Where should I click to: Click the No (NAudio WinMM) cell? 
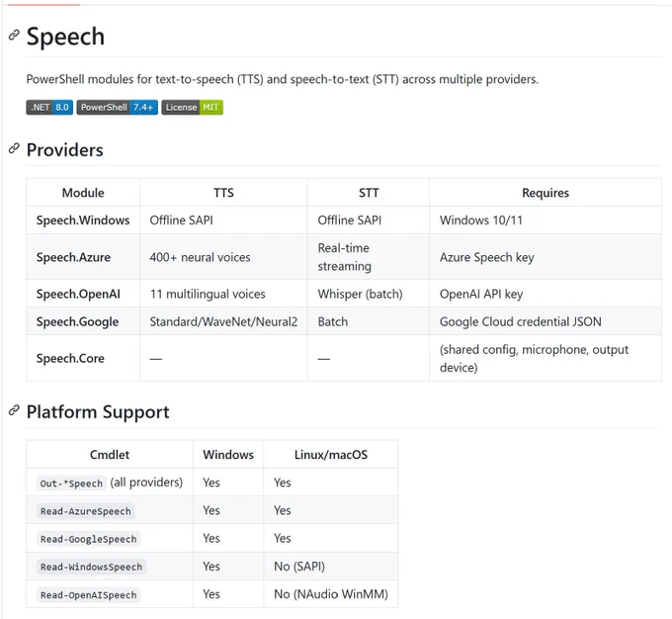pyautogui.click(x=331, y=594)
